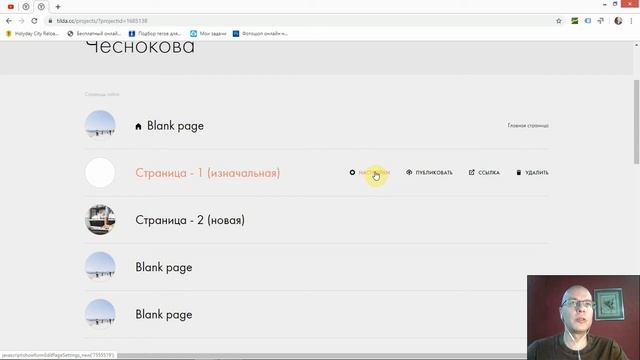This screenshot has width=640, height=360.
Task: Click the thumbnail of the home Blank page
Action: coord(100,125)
